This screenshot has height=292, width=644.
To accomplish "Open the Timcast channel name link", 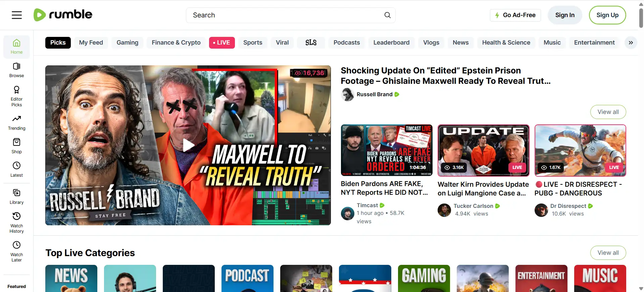I will (367, 205).
